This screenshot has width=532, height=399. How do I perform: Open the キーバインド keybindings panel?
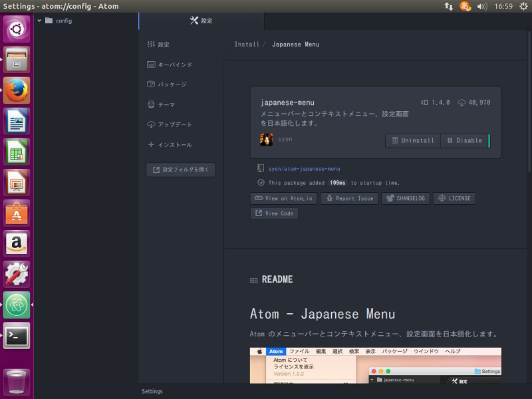170,65
